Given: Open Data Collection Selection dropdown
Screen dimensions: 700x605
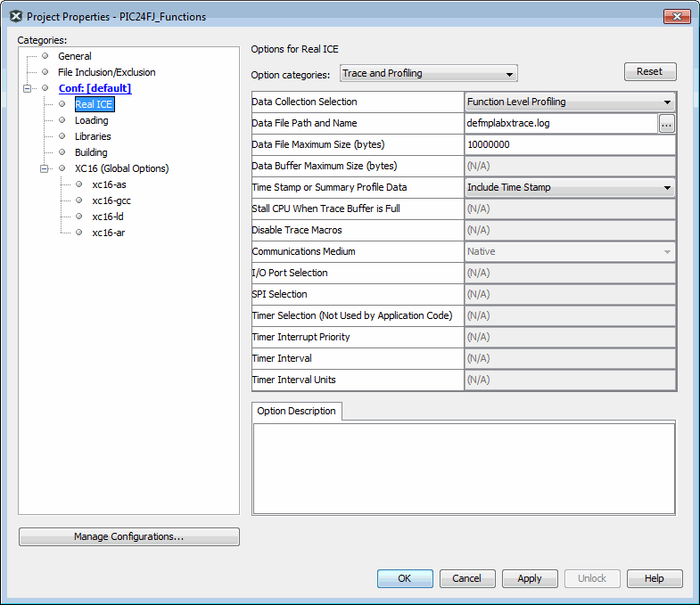Looking at the screenshot, I should pos(570,102).
